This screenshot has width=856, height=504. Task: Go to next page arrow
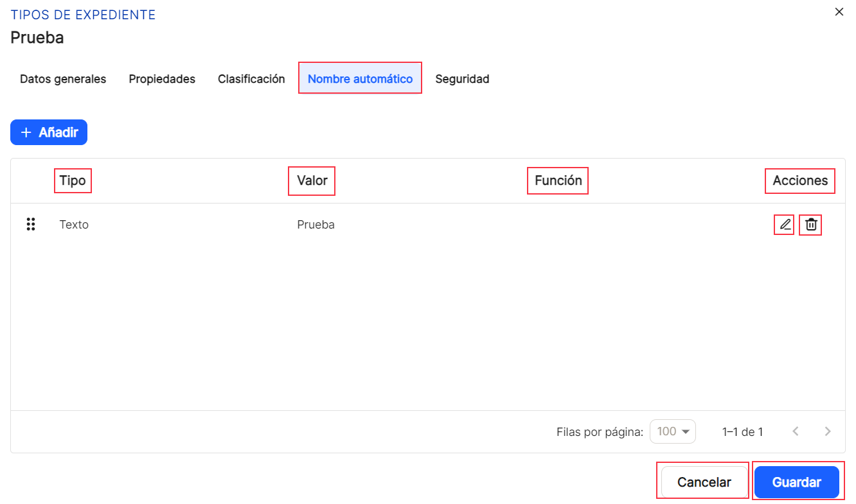click(x=828, y=431)
